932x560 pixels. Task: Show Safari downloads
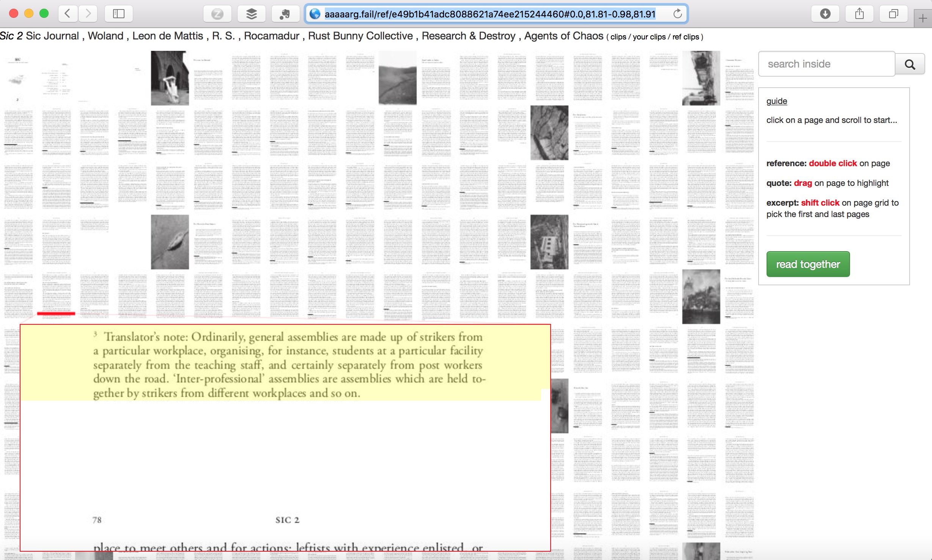click(826, 14)
